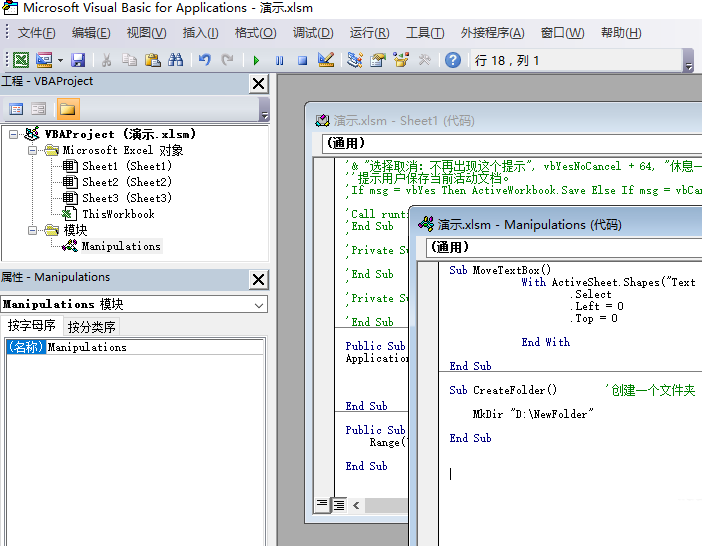Image resolution: width=702 pixels, height=546 pixels.
Task: Open the Properties Window toolbar icon
Action: pos(378,60)
